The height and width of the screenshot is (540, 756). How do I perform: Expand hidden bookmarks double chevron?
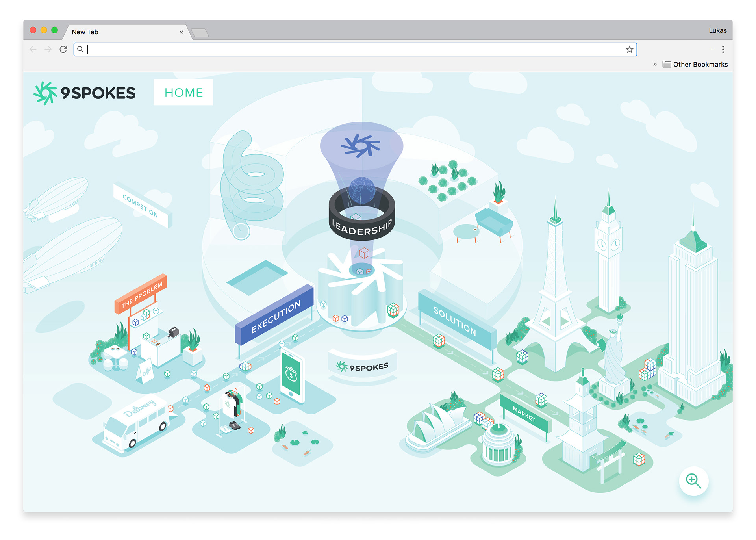pyautogui.click(x=655, y=64)
